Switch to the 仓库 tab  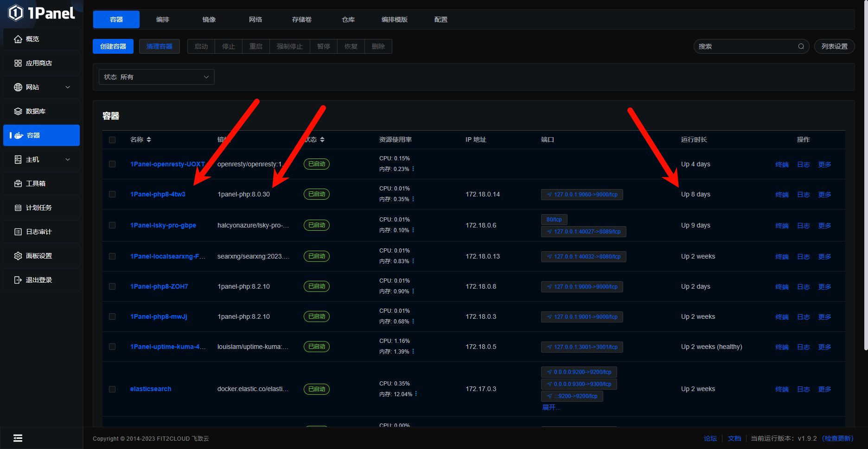coord(348,19)
